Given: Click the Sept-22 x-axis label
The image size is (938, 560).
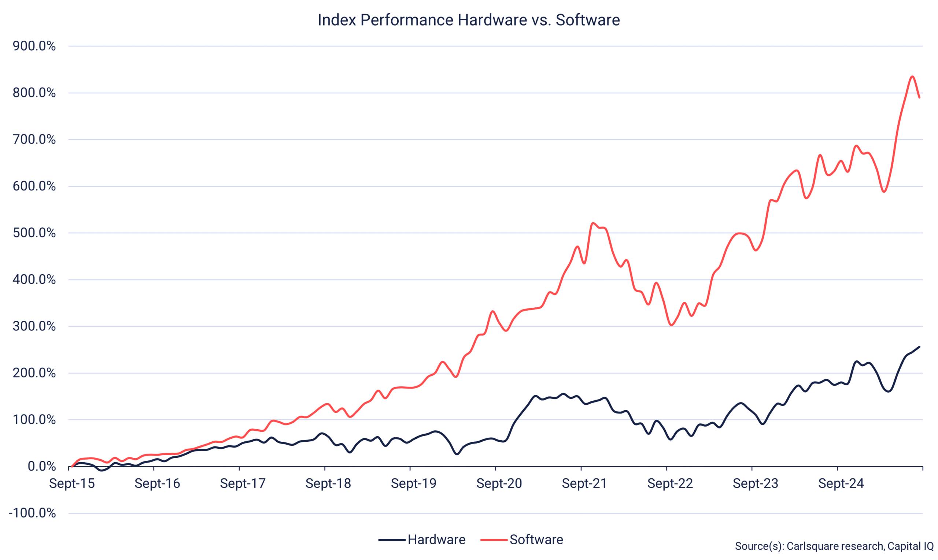Looking at the screenshot, I should pyautogui.click(x=670, y=483).
